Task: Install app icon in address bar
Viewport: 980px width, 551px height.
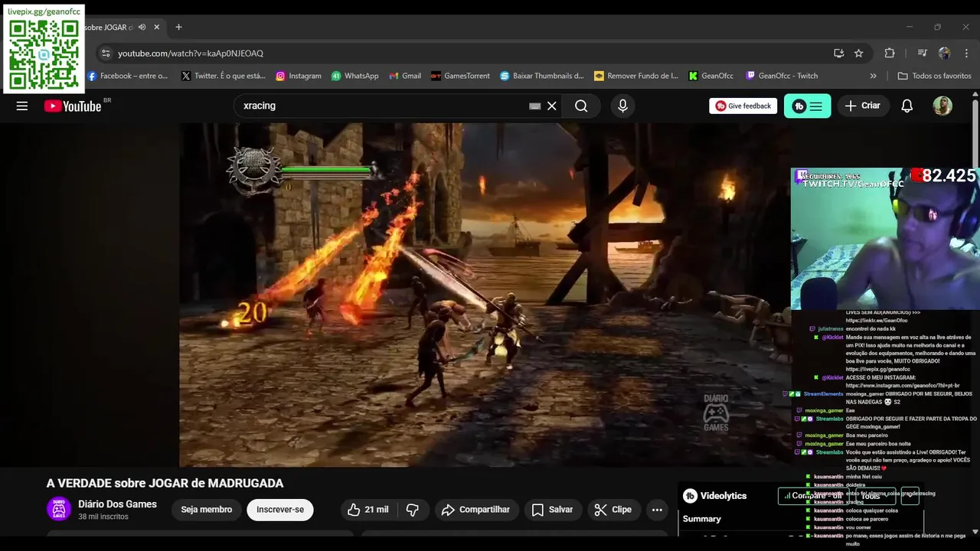Action: [x=839, y=53]
